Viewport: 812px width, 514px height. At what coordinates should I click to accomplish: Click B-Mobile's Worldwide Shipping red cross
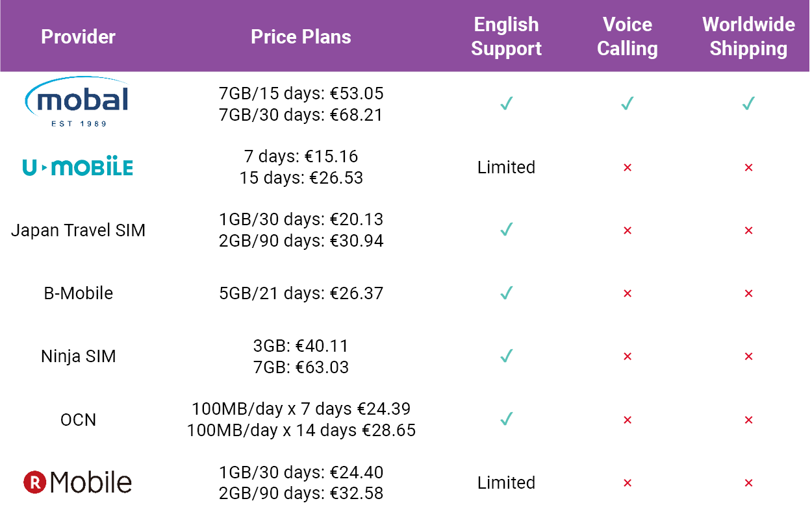[748, 293]
